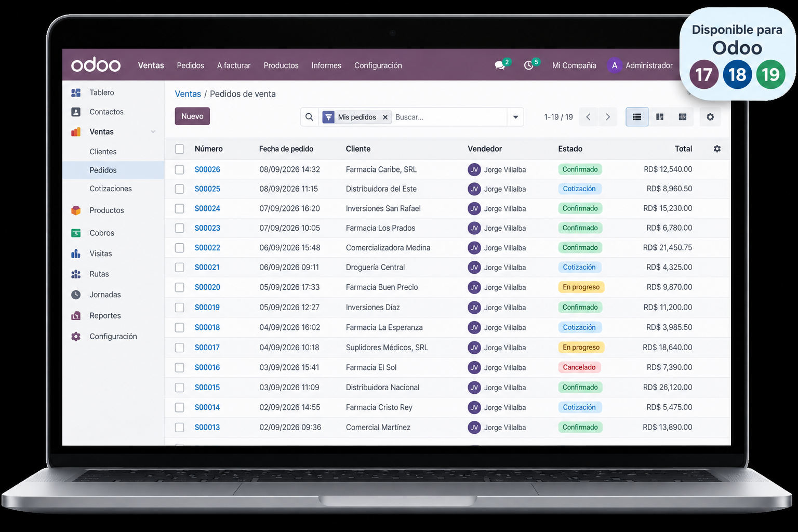
Task: Open the Mi Compañía company switcher
Action: tap(574, 65)
